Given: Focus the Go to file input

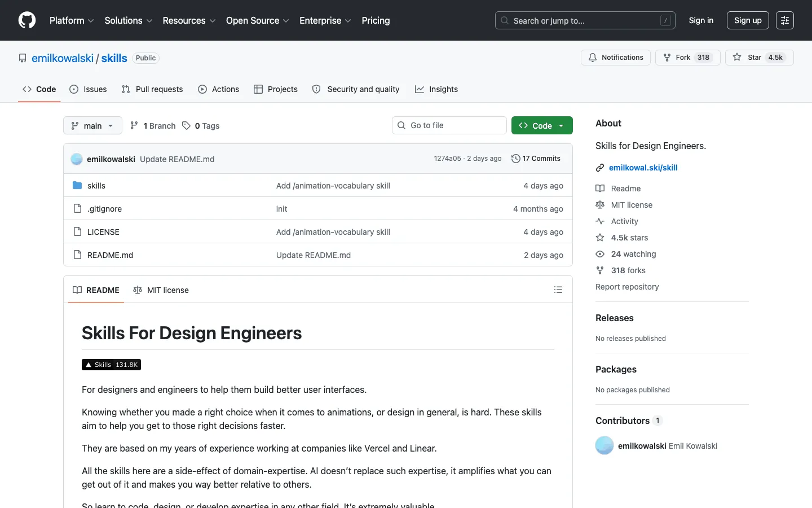Looking at the screenshot, I should pos(449,125).
